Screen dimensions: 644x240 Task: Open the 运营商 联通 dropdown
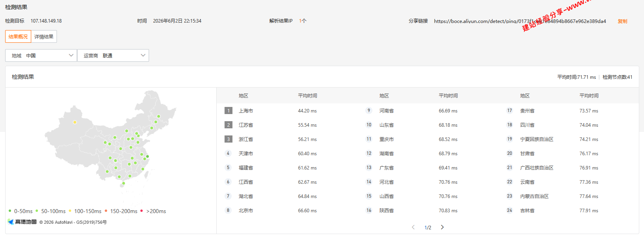(x=113, y=55)
